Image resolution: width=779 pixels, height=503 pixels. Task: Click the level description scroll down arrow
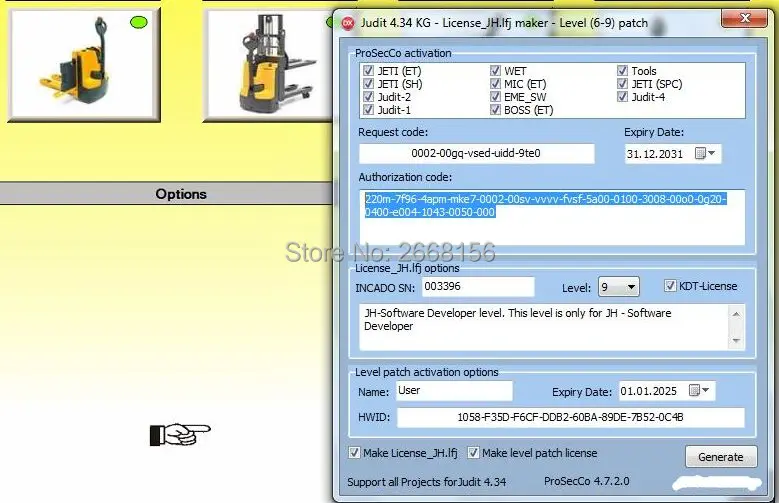click(736, 340)
